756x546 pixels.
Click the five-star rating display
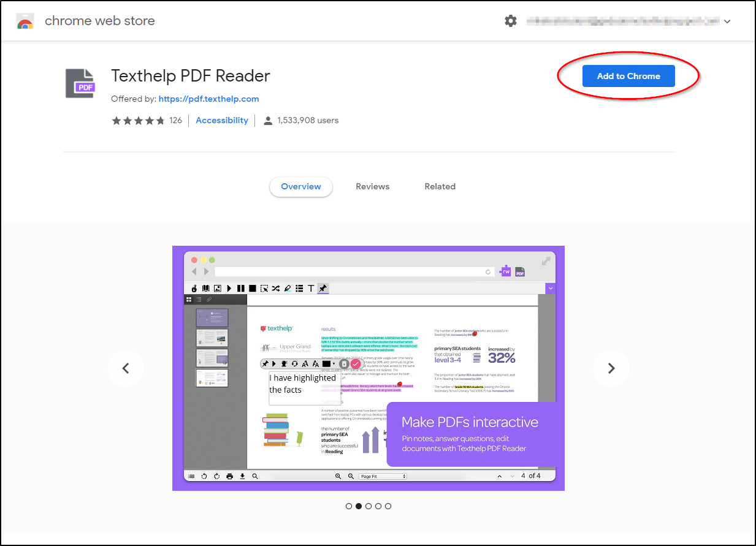point(138,120)
